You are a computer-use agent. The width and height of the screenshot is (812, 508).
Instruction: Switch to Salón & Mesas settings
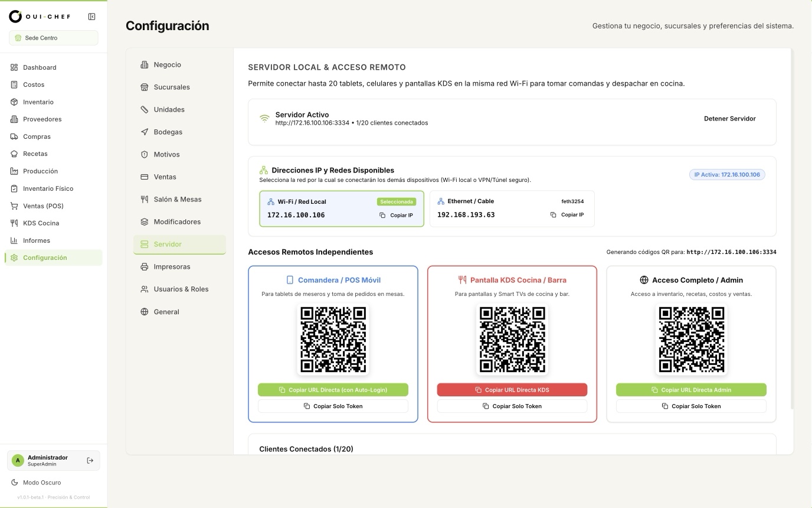point(179,200)
